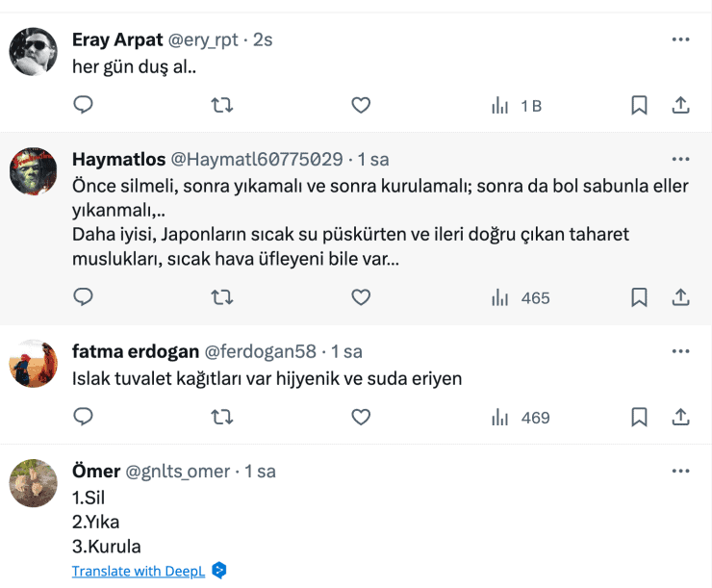The height and width of the screenshot is (588, 712).
Task: Share Eray Arpat's tweet
Action: pyautogui.click(x=680, y=105)
